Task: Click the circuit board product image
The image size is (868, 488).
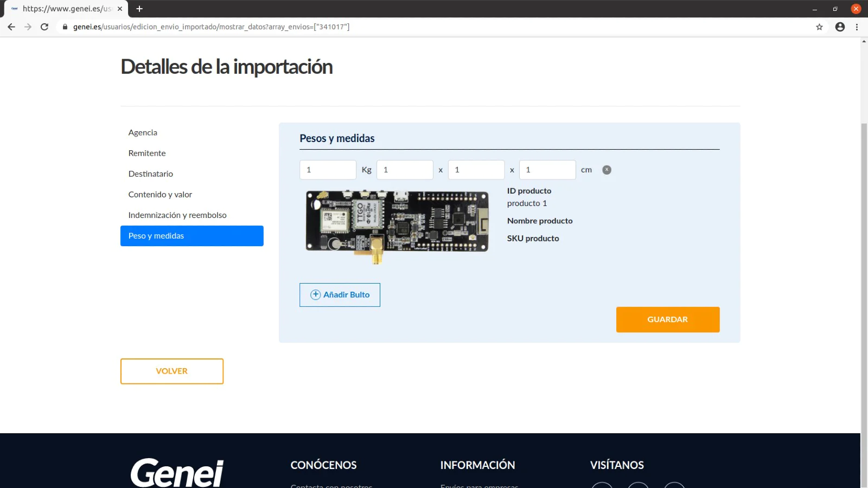Action: click(x=396, y=224)
